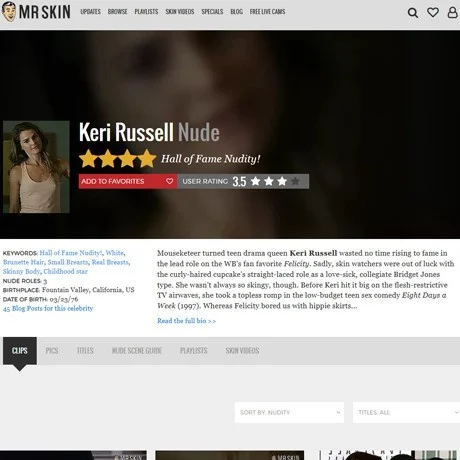Rate with the first user rating star
The height and width of the screenshot is (460, 460).
[255, 181]
